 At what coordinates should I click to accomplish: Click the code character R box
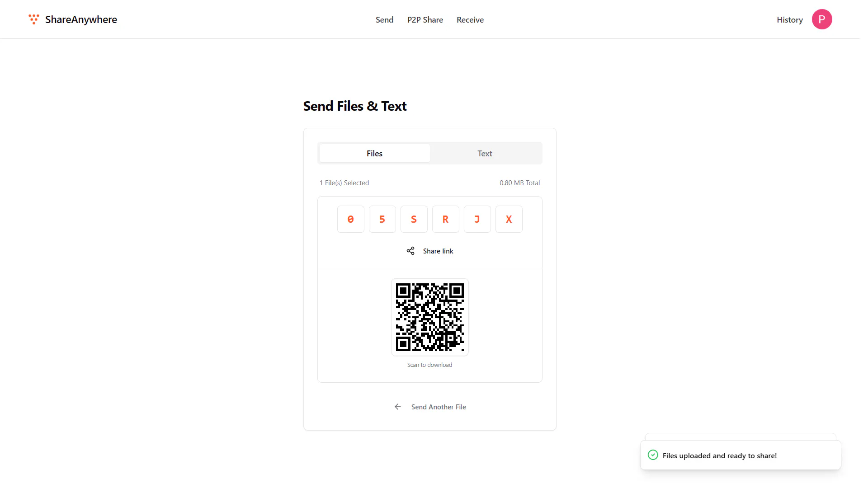446,219
